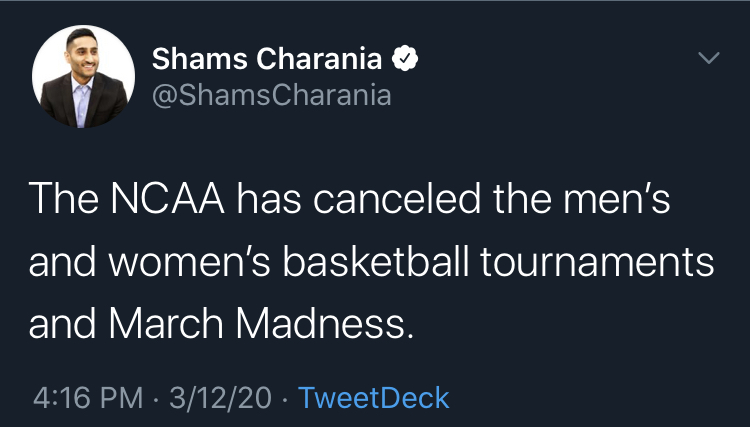Open the @ShamsCharania handle

(272, 95)
